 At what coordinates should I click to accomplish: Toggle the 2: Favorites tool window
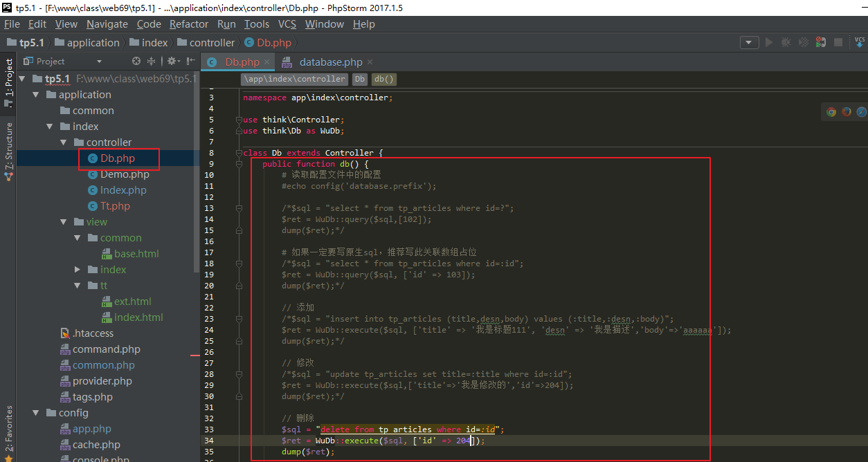9,433
